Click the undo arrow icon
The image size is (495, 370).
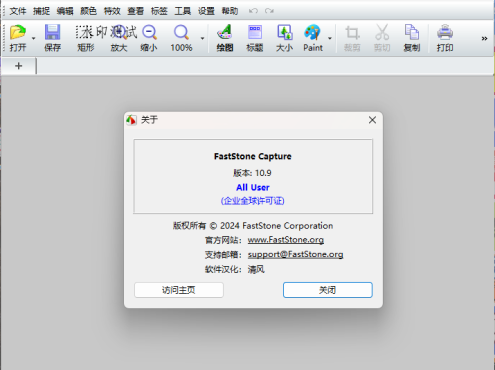click(x=253, y=11)
